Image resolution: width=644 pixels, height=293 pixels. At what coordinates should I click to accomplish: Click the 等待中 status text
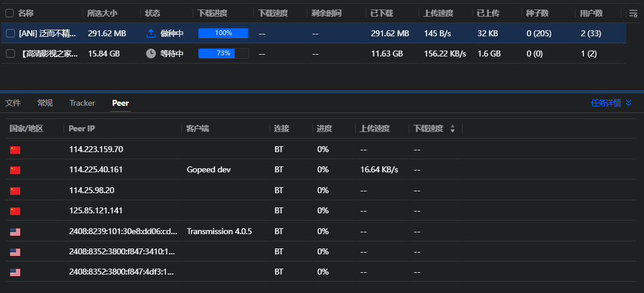coord(172,53)
